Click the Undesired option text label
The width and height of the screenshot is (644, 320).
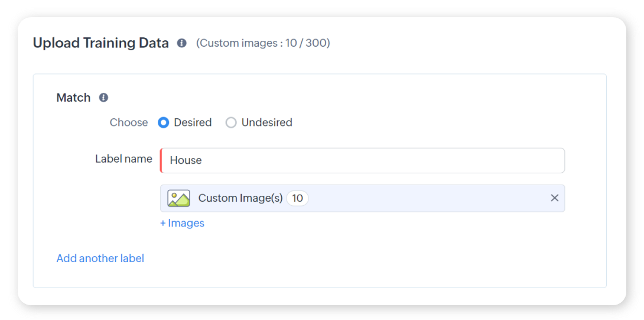click(266, 122)
